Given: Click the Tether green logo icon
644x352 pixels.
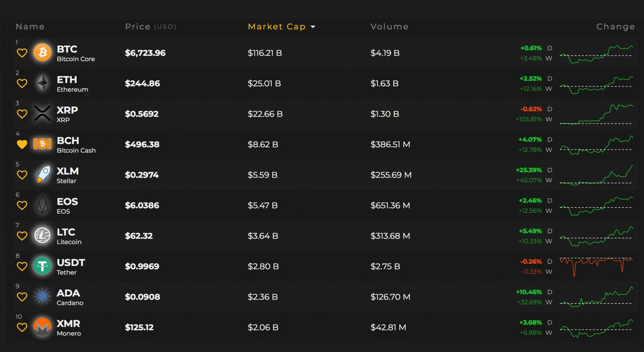Looking at the screenshot, I should (43, 266).
